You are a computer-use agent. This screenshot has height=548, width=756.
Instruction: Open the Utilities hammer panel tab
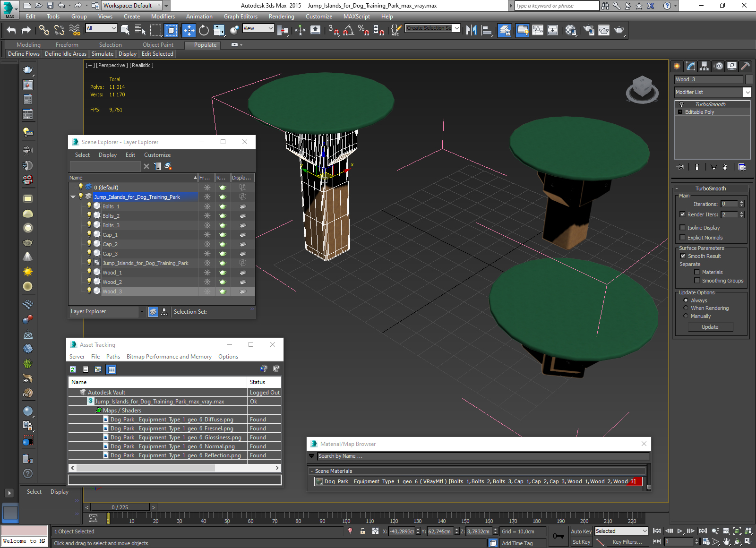745,66
